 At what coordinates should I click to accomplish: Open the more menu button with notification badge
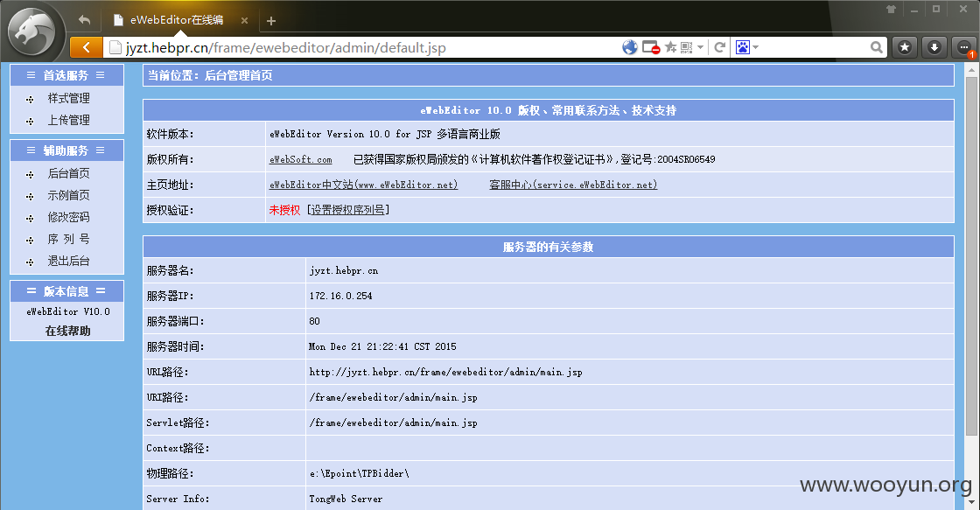[x=963, y=47]
